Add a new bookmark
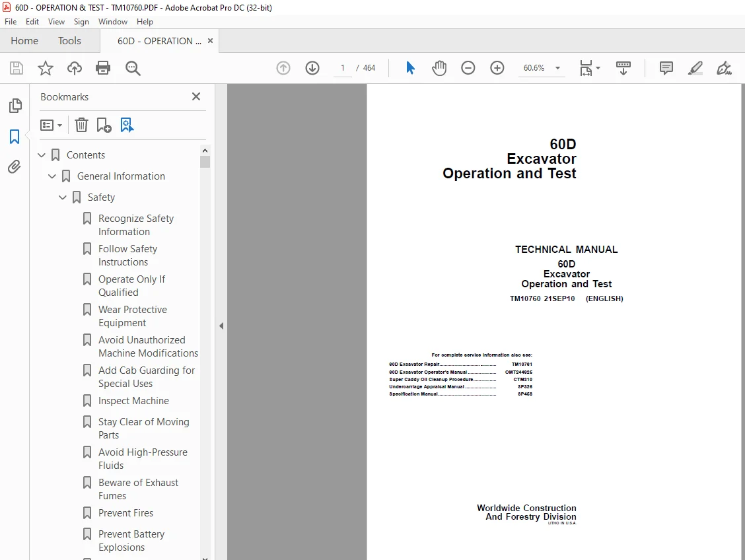Image resolution: width=745 pixels, height=560 pixels. [x=104, y=125]
